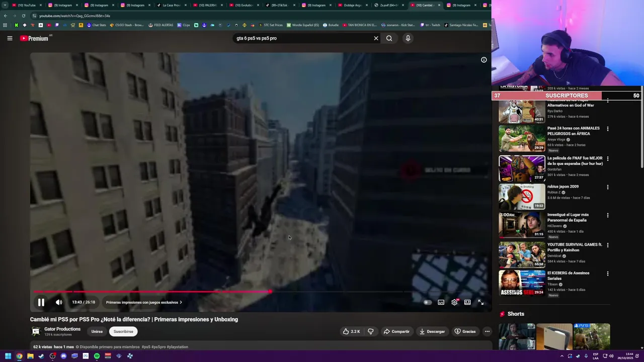644x362 pixels.
Task: Mute the video using the speaker icon
Action: (59, 302)
